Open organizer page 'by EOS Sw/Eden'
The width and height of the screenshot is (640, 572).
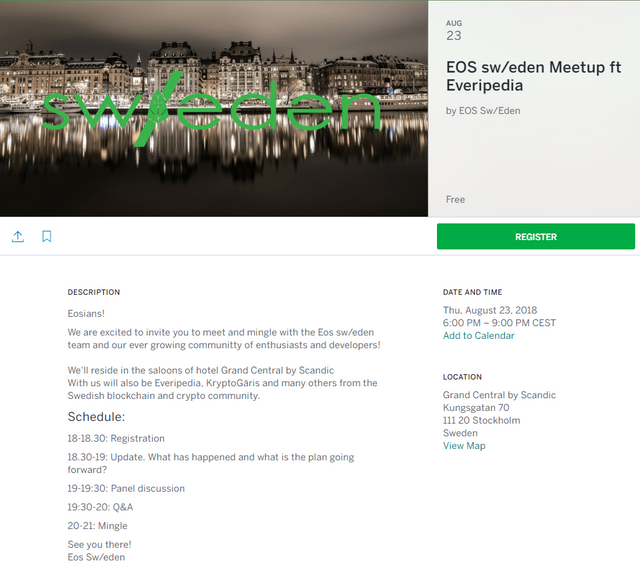click(x=483, y=111)
